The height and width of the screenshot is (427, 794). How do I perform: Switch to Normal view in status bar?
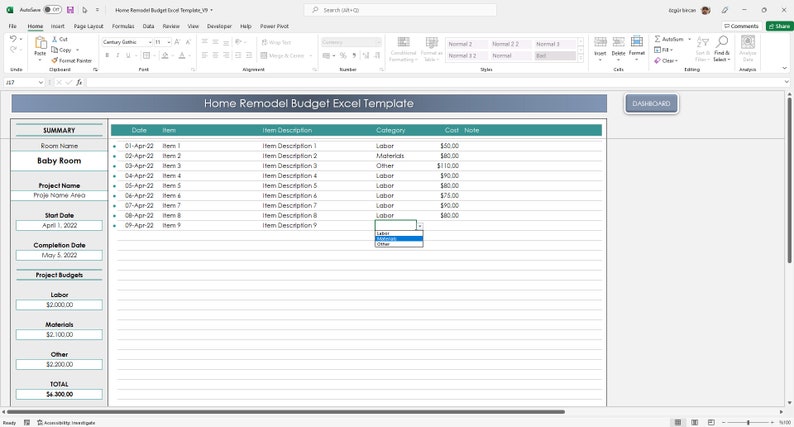(x=678, y=422)
